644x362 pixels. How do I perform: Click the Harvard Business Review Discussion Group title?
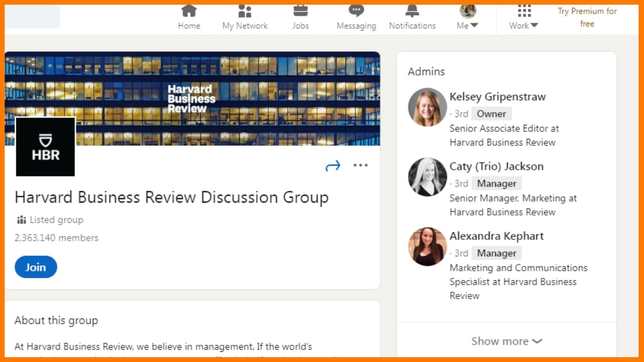point(172,197)
